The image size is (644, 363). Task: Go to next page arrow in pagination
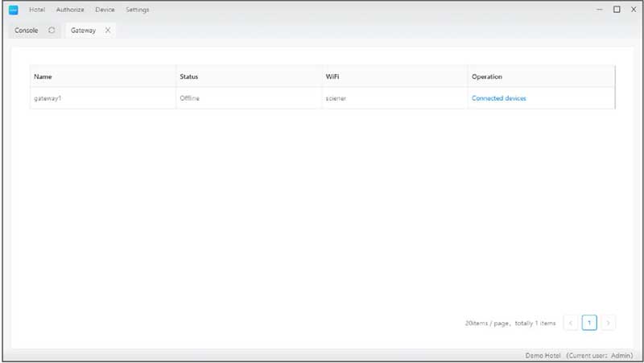click(x=609, y=323)
